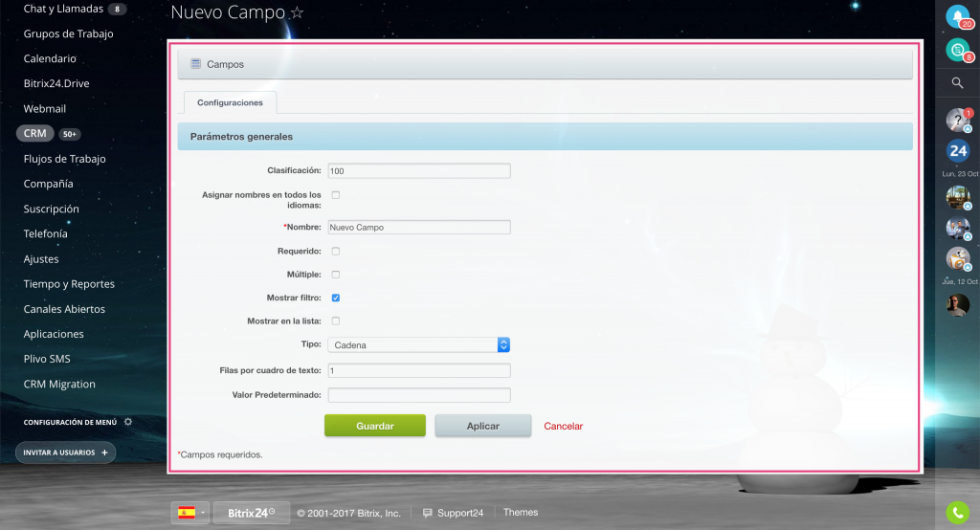Screen dimensions: 980x530
Task: Click the blue 24 logo icon
Action: pyautogui.click(x=957, y=150)
